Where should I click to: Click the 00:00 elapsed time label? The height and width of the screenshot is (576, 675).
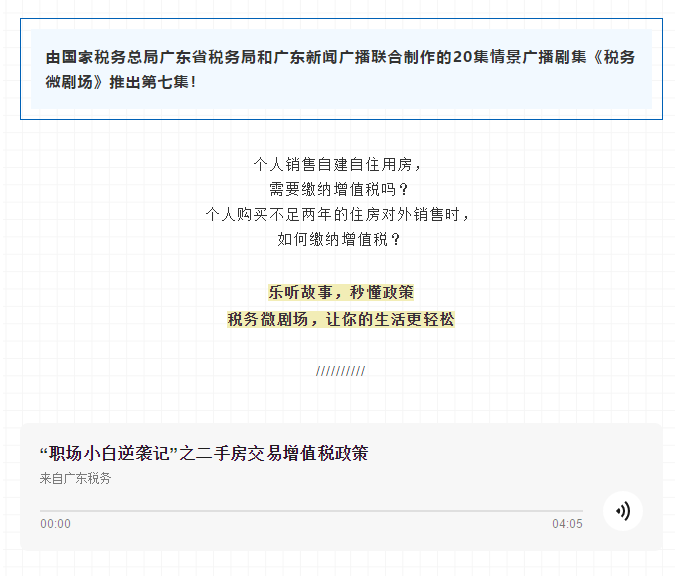click(x=55, y=524)
